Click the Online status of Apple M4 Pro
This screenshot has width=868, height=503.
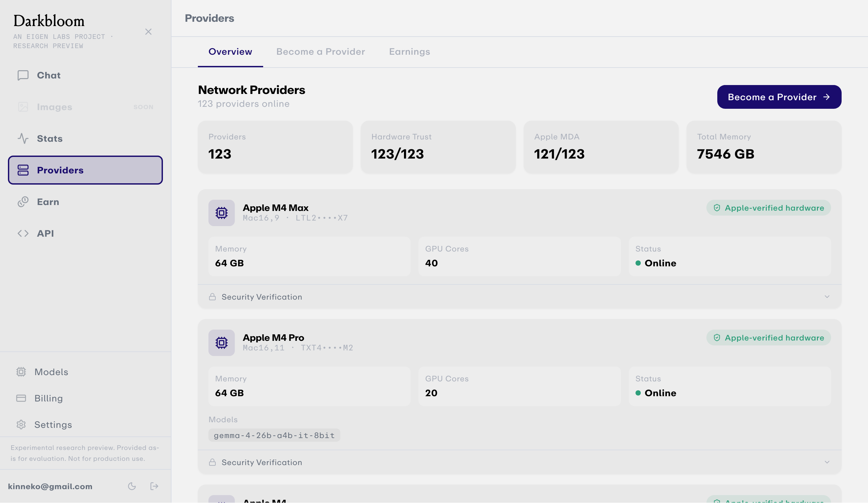pos(656,393)
